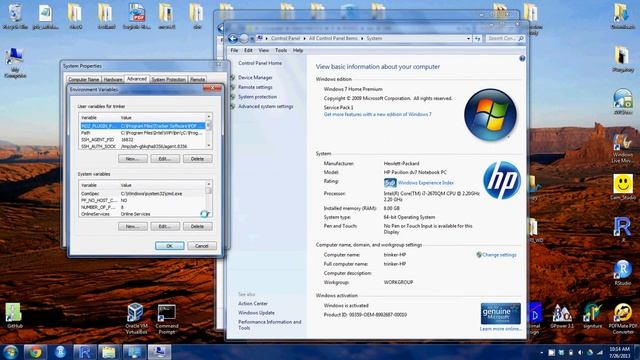This screenshot has height=360, width=640.
Task: Switch to the Computer Name tab
Action: click(x=84, y=80)
